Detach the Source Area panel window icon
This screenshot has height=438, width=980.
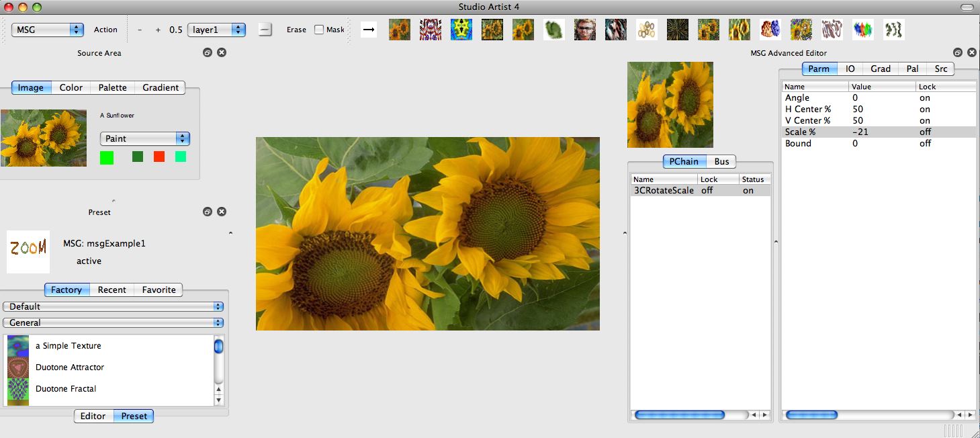pyautogui.click(x=208, y=52)
